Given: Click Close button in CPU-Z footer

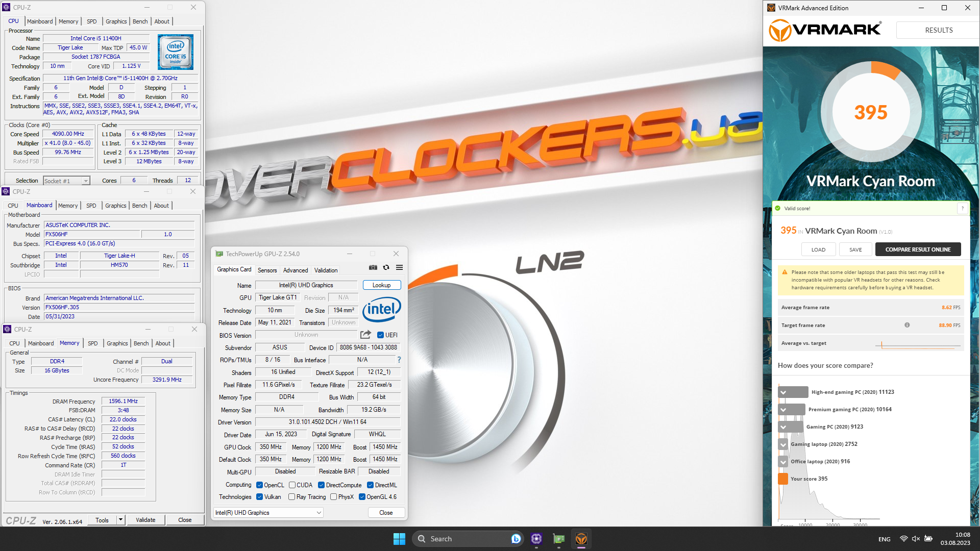Looking at the screenshot, I should pos(185,520).
